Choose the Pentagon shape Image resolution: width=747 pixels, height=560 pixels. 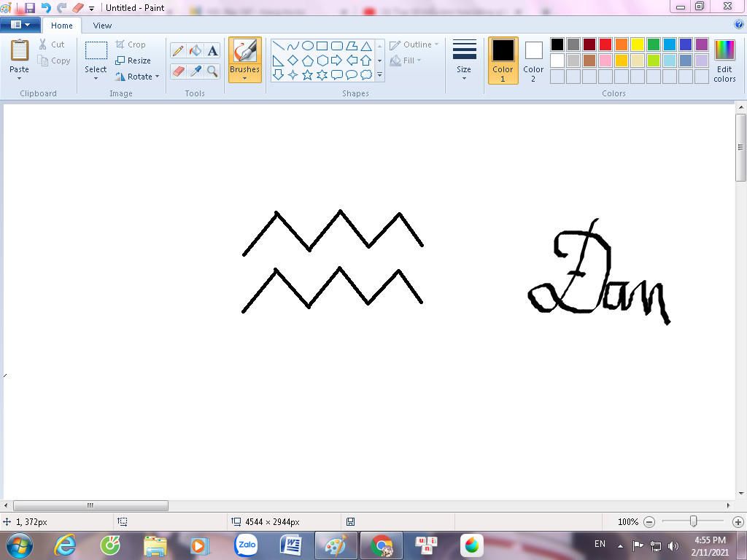pyautogui.click(x=308, y=61)
